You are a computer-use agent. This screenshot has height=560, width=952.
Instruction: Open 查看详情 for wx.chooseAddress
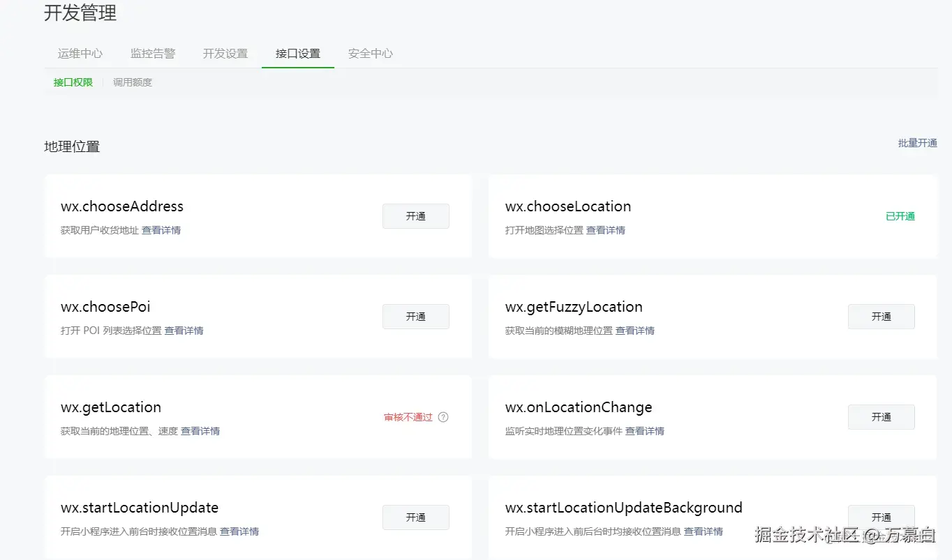click(161, 230)
